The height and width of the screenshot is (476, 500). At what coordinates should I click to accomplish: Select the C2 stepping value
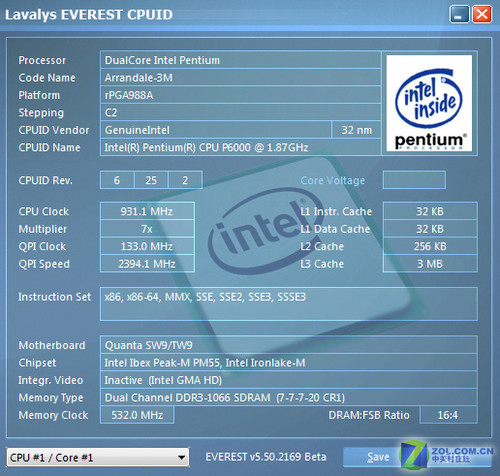tap(241, 113)
